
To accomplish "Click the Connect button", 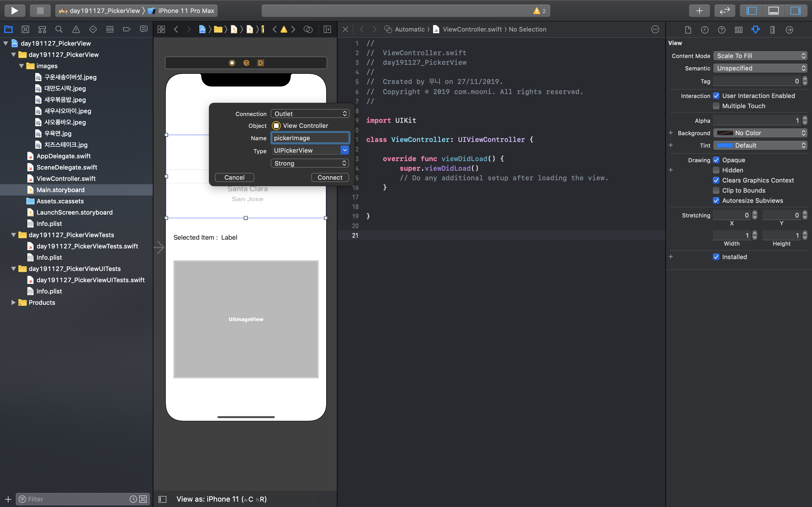I will click(x=330, y=177).
